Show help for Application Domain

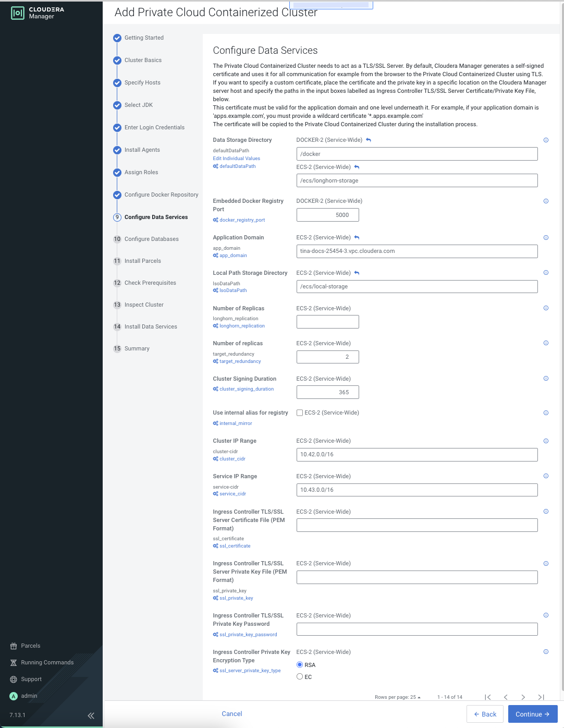(x=546, y=237)
